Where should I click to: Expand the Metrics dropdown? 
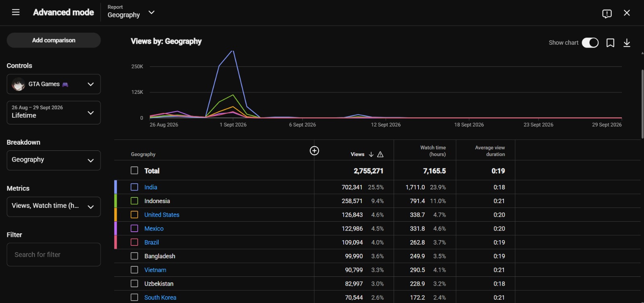54,207
